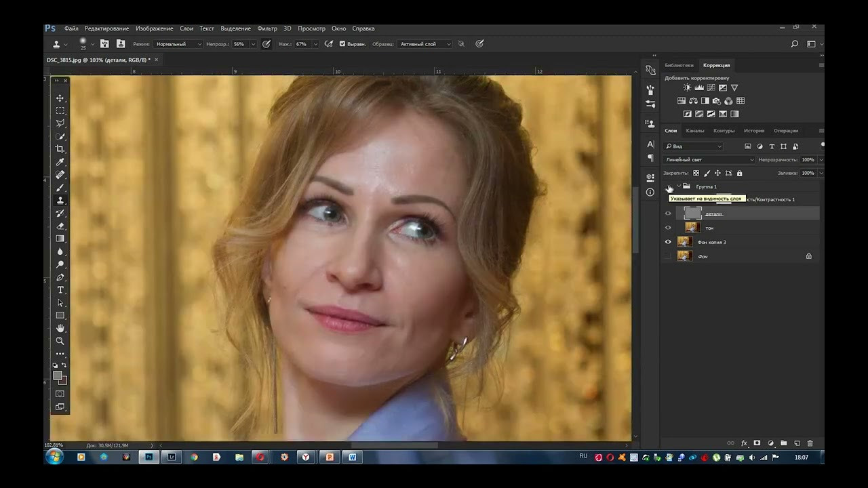Image resolution: width=868 pixels, height=488 pixels.
Task: Switch to the Каналы tab
Action: (695, 131)
